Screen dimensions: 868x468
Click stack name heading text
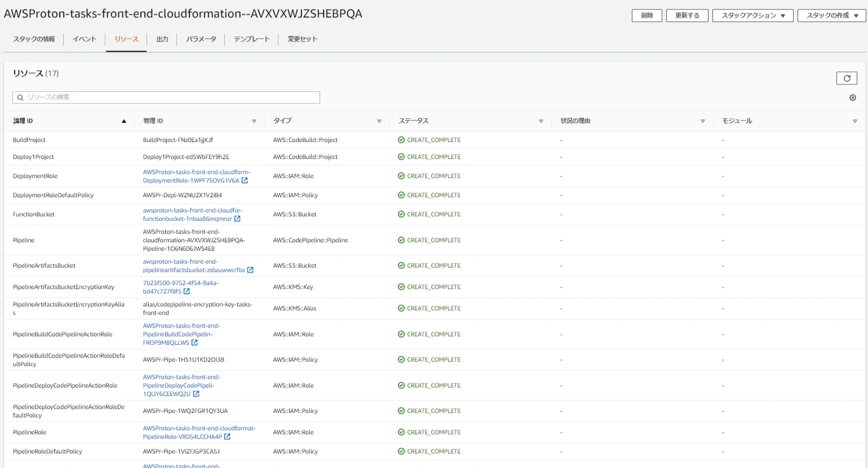point(183,14)
